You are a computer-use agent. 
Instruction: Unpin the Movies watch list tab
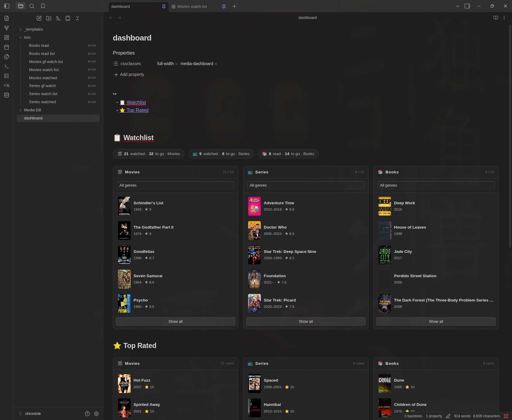(224, 7)
